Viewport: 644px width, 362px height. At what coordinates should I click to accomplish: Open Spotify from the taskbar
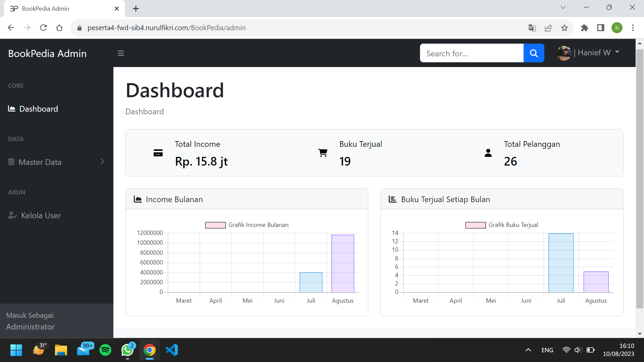(x=105, y=350)
